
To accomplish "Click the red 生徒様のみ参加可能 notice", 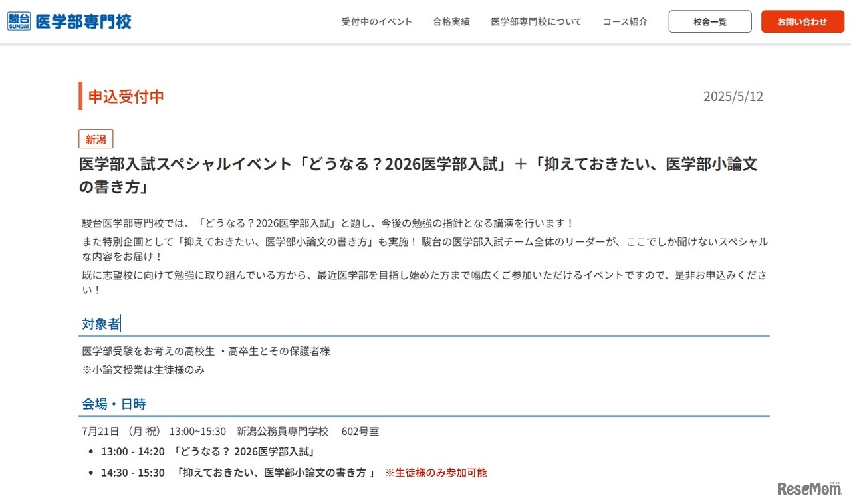I will point(437,472).
